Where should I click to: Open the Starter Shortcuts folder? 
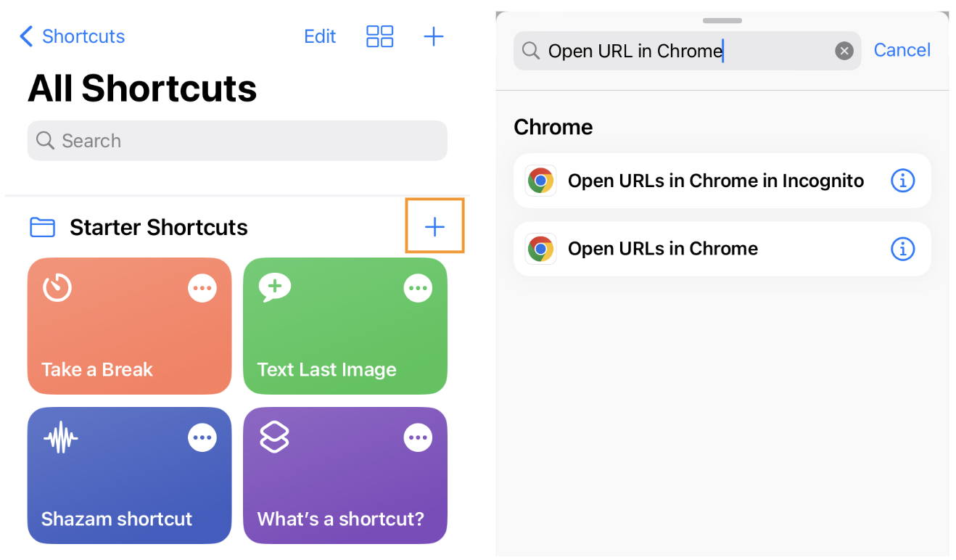point(139,227)
